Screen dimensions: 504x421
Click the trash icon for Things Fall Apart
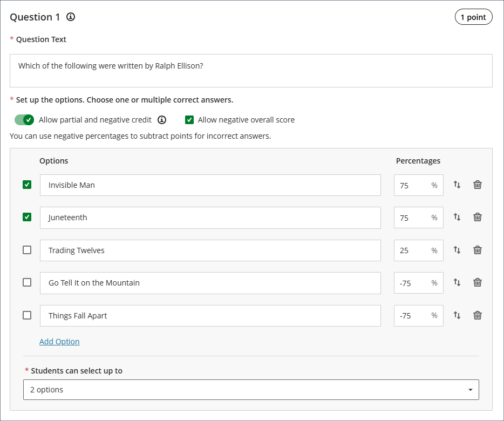(478, 315)
